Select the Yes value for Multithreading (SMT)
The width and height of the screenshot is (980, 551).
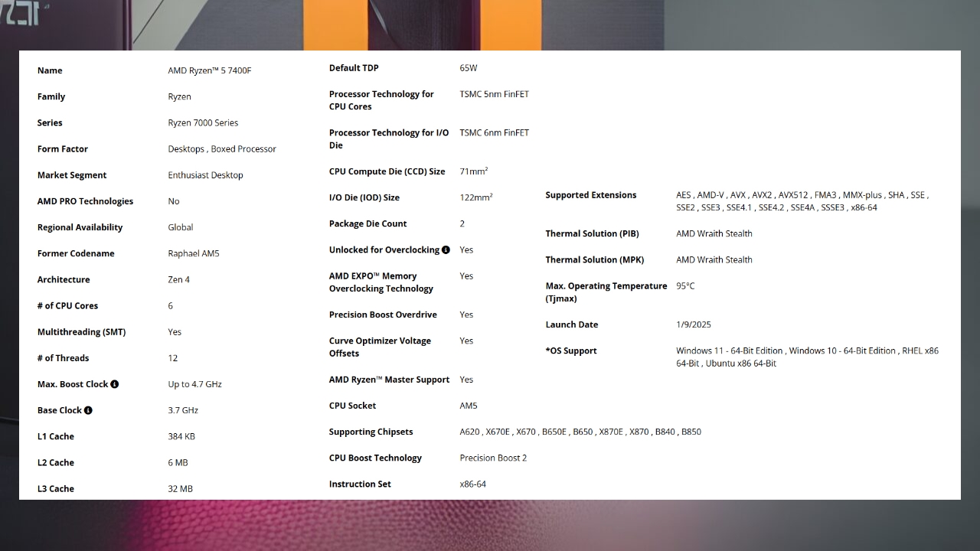(x=175, y=332)
